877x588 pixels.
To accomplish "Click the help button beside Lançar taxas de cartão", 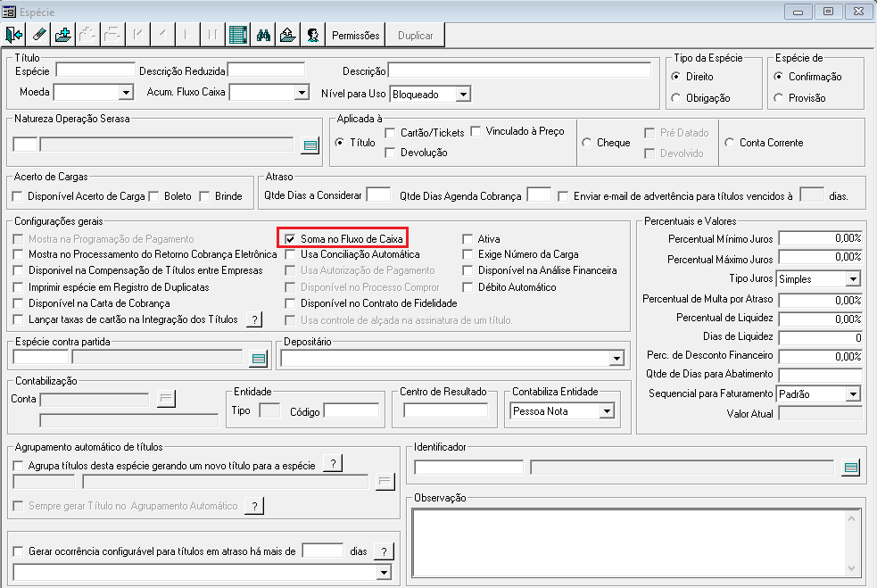I will (x=254, y=319).
